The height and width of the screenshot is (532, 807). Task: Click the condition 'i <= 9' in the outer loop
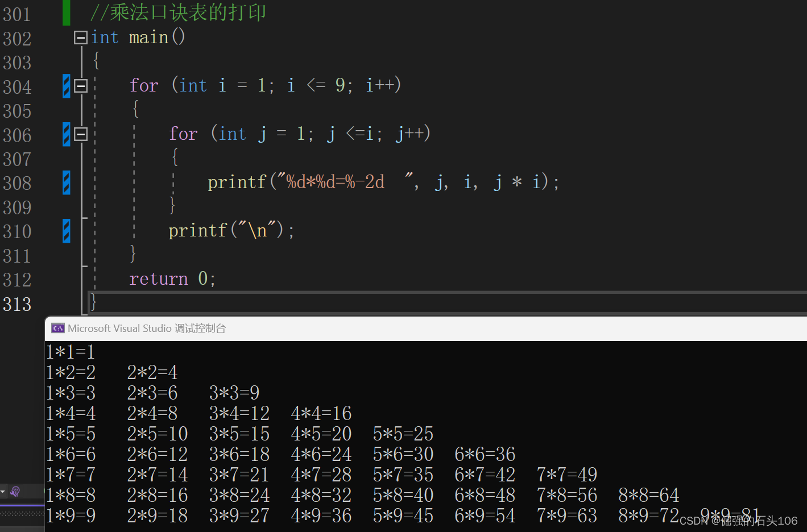(x=316, y=85)
